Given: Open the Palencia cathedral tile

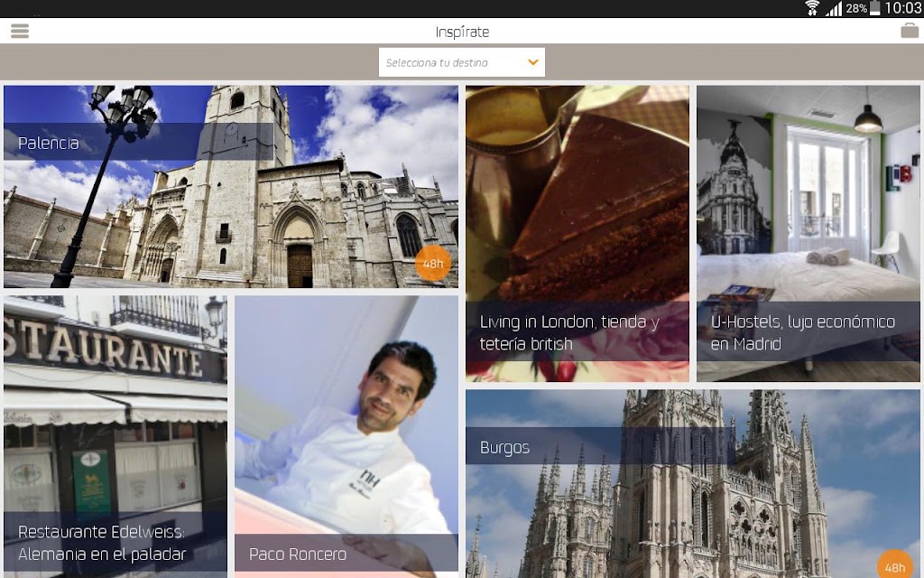Looking at the screenshot, I should pos(231,186).
